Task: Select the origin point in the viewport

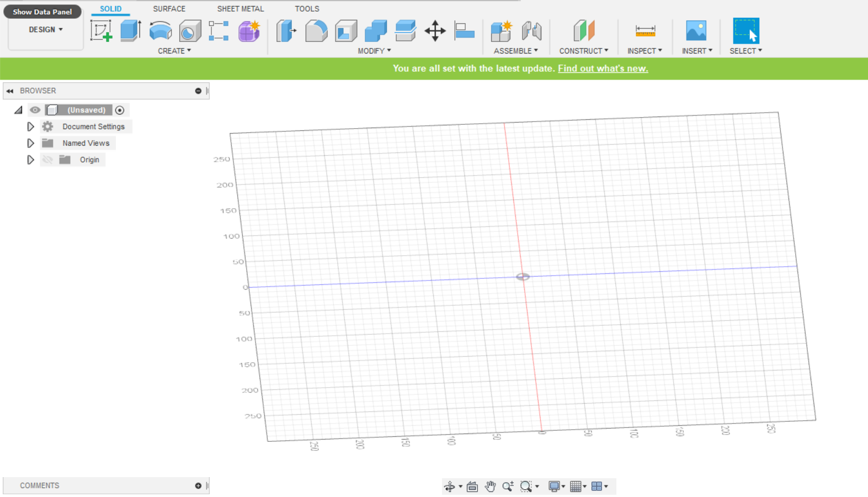Action: (x=523, y=277)
